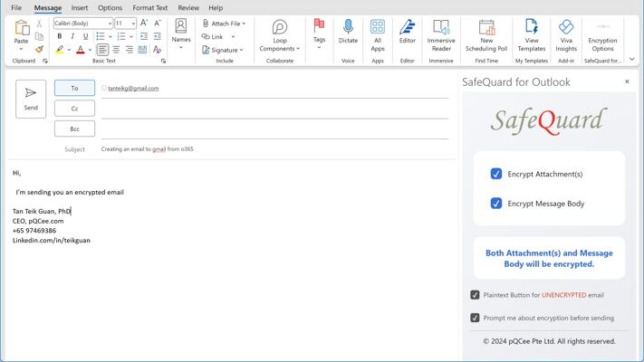Viewport: 644px width, 362px height.
Task: Click New Scheduling Poll icon
Action: click(x=486, y=33)
